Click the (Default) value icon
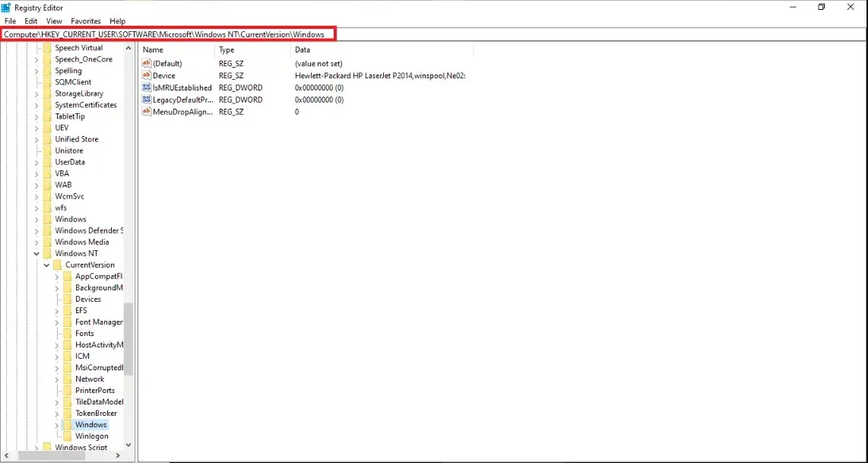This screenshot has height=463, width=868. coord(147,63)
